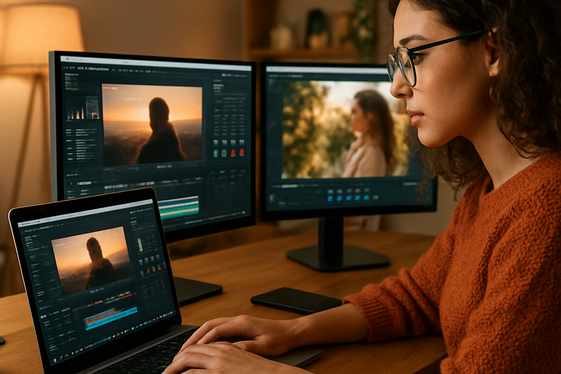
Task: Click the second red icon on left monitor's right panel
Action: coord(242,153)
